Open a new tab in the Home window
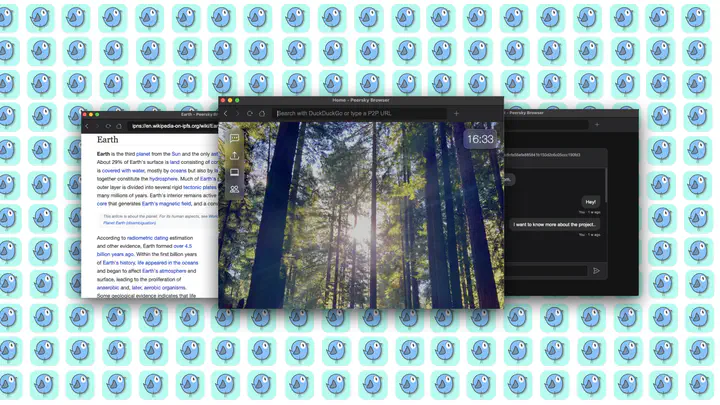 coord(456,114)
